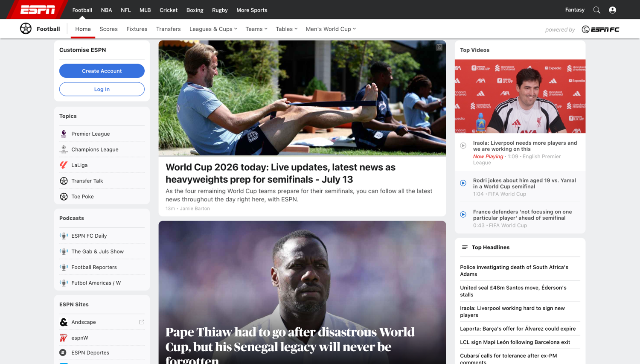Expand the Tables dropdown

pos(287,29)
